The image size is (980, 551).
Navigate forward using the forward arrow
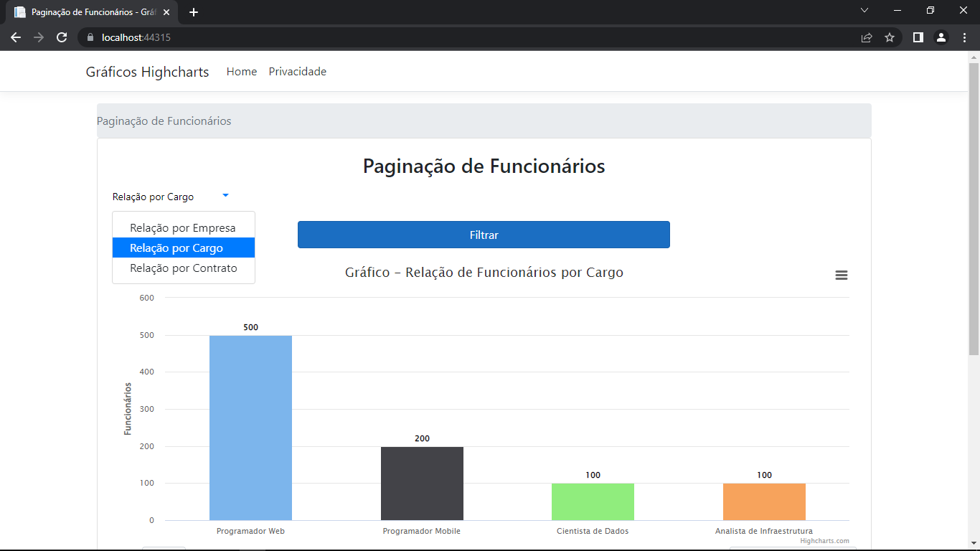(x=40, y=37)
